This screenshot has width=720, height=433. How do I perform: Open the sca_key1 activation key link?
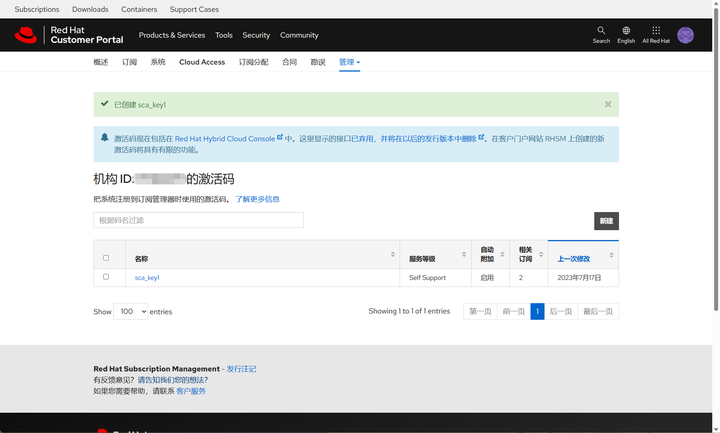pyautogui.click(x=147, y=277)
